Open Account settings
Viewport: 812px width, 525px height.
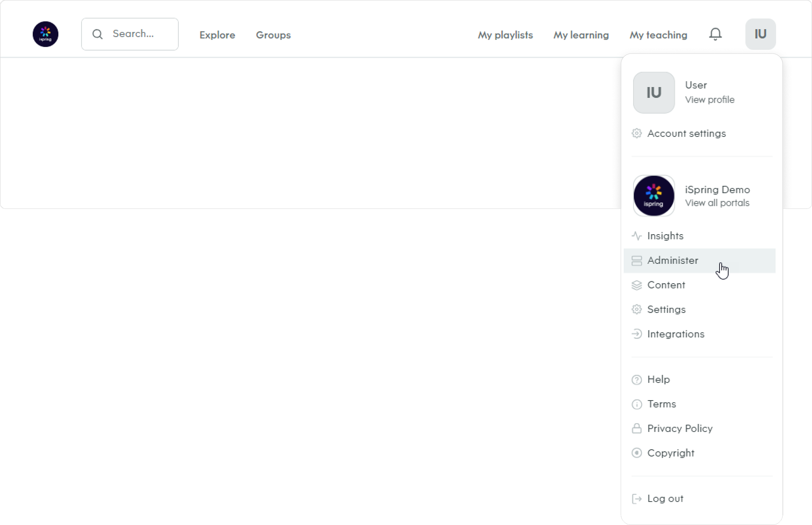coord(686,134)
